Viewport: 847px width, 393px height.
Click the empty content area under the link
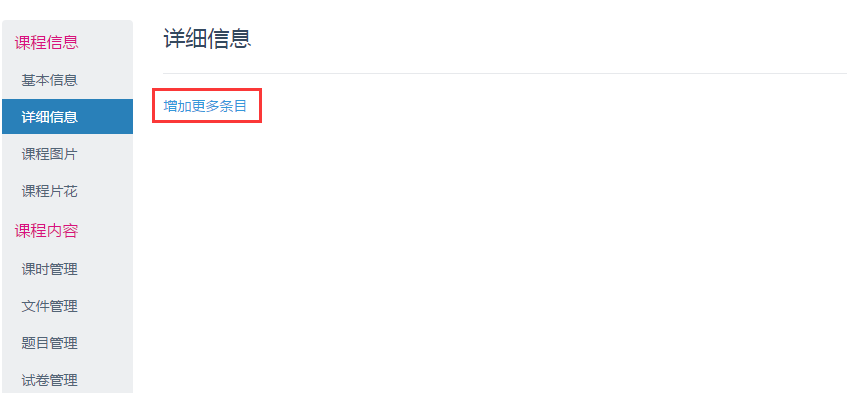tap(505, 259)
